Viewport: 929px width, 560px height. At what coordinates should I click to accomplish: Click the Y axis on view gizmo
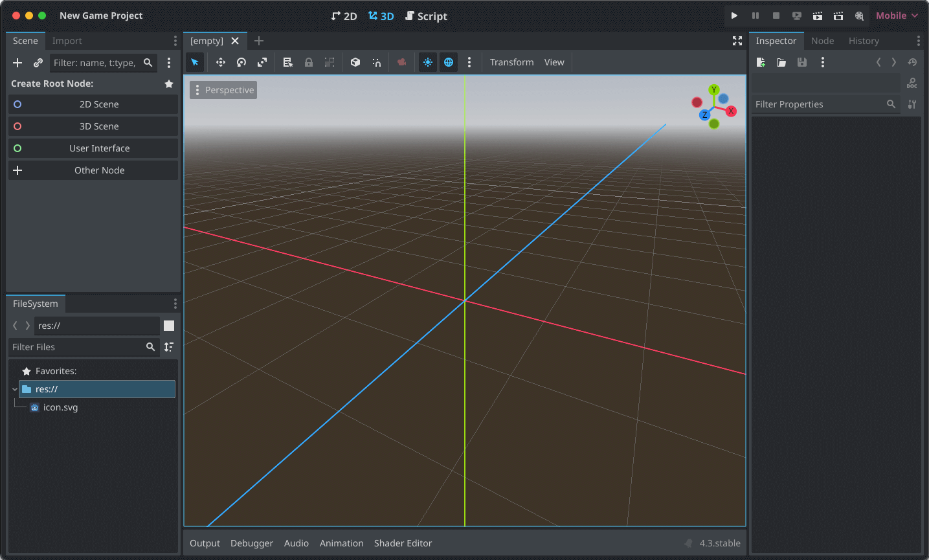point(714,89)
